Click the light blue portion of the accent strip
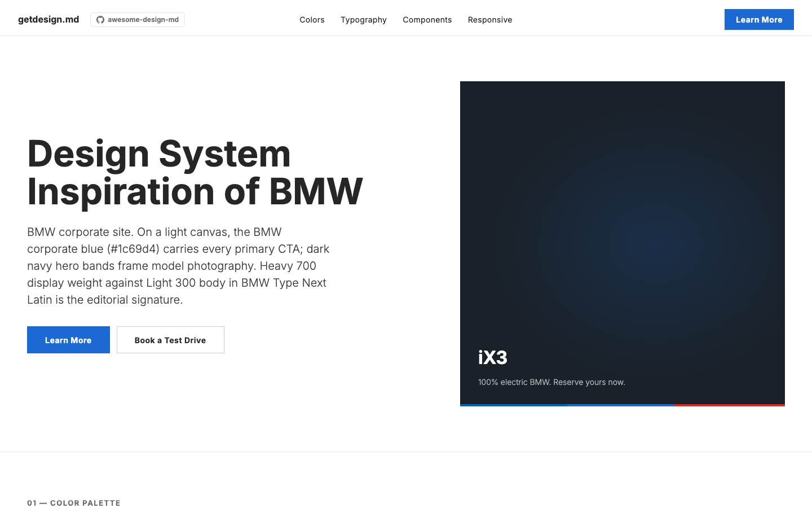 pyautogui.click(x=620, y=405)
